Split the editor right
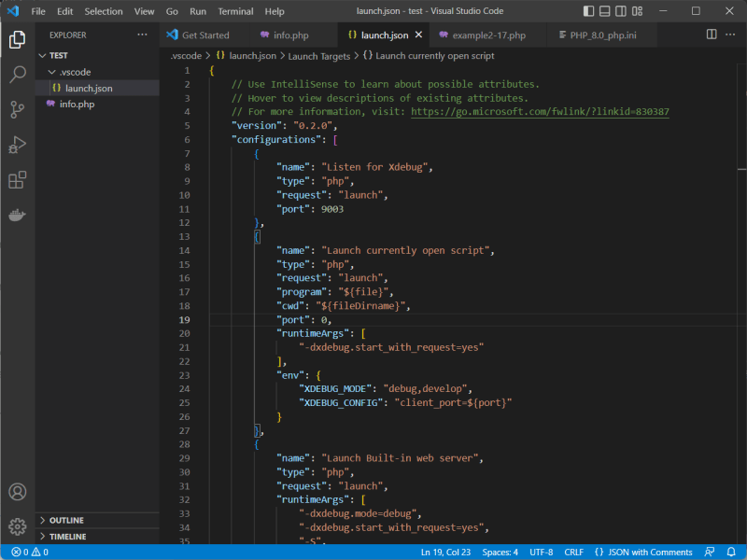Screen dimensions: 747x560 click(x=712, y=35)
